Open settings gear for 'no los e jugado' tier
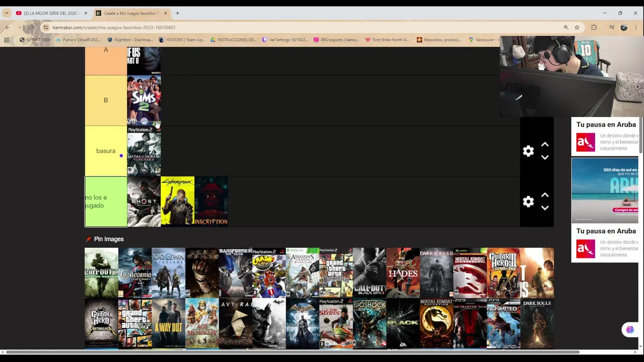The height and width of the screenshot is (362, 644). coord(528,202)
